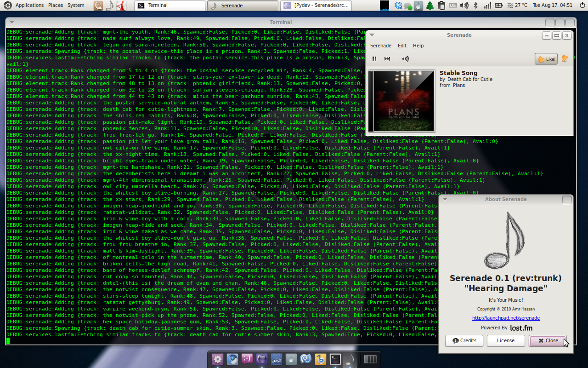This screenshot has width=588, height=368.
Task: Click the Ubuntu logo in top panel
Action: [x=8, y=5]
